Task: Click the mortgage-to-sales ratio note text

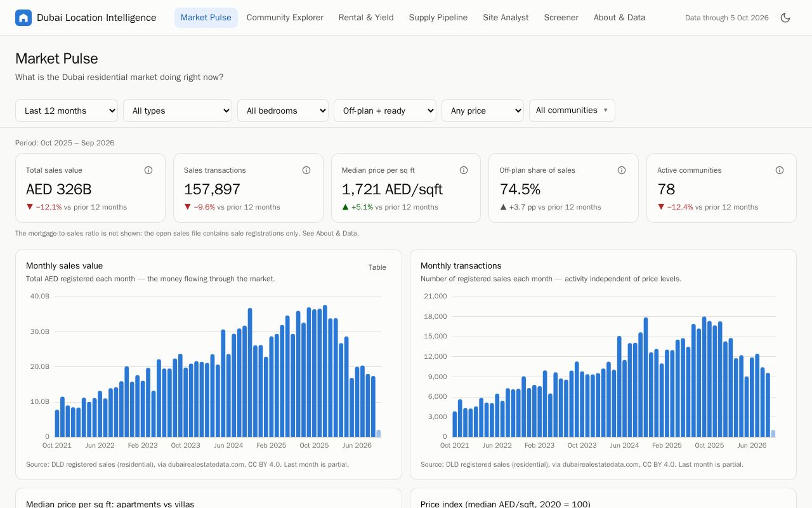Action: 187,233
